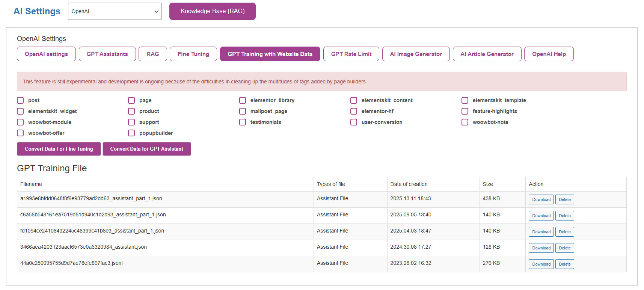Select the GPT Rate Limit tab
This screenshot has width=644, height=290.
pyautogui.click(x=351, y=54)
